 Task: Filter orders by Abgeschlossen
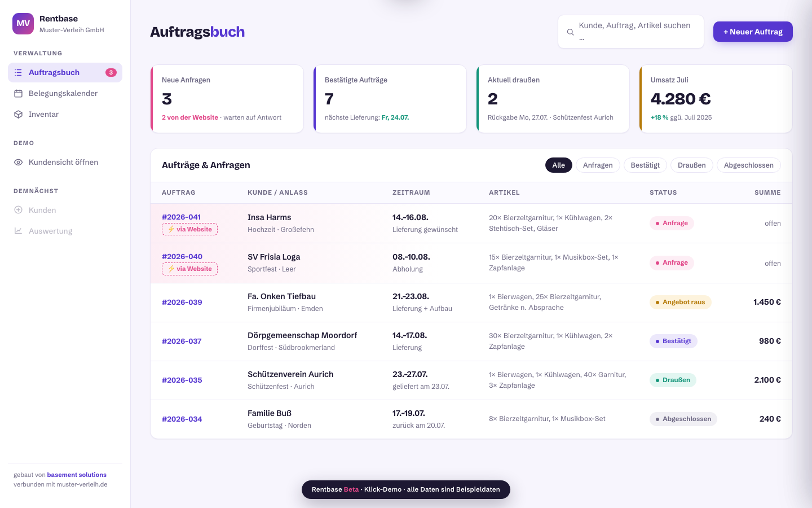(749, 165)
